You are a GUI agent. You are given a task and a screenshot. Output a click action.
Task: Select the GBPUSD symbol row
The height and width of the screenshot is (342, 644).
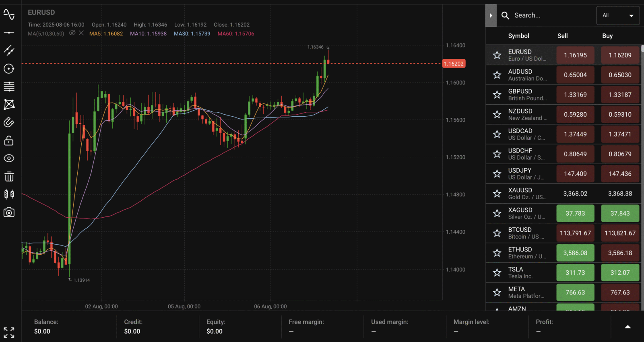tap(520, 95)
